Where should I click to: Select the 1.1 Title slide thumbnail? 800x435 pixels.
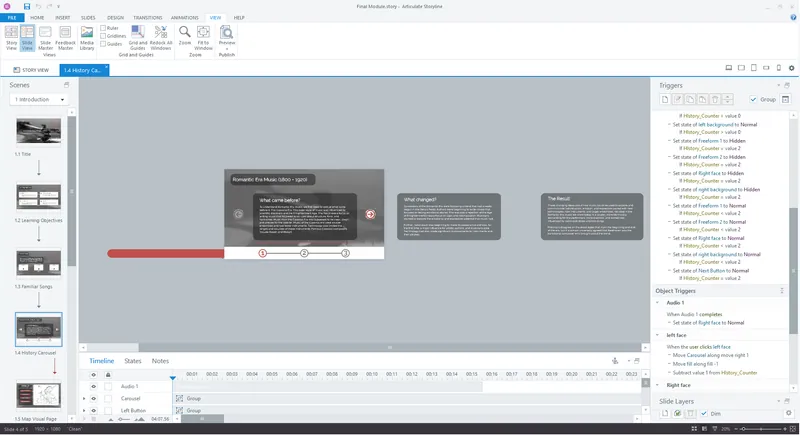38,132
